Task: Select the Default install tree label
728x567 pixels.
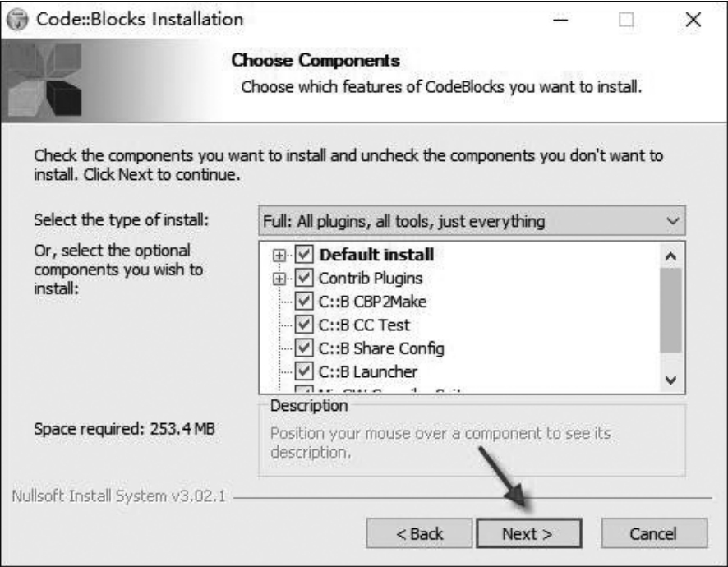Action: tap(376, 256)
